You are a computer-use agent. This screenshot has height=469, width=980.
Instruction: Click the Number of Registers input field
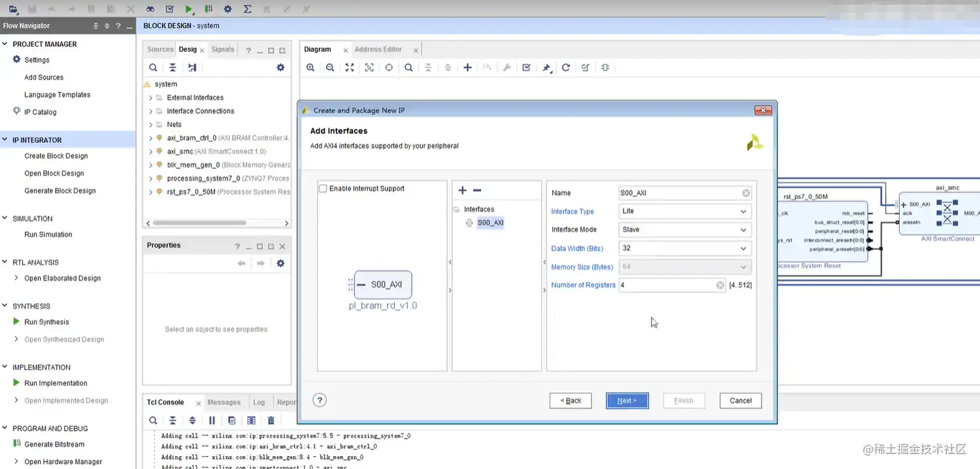(672, 285)
